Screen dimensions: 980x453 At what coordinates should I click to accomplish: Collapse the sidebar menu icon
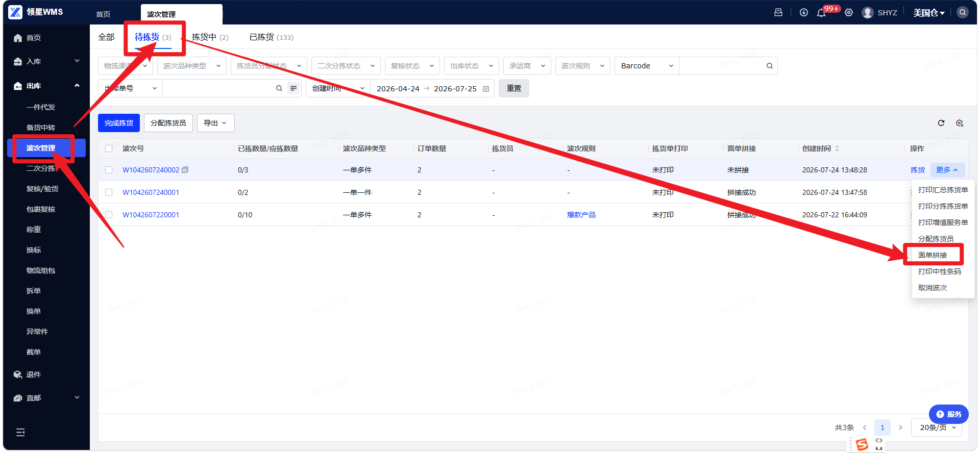click(x=20, y=433)
